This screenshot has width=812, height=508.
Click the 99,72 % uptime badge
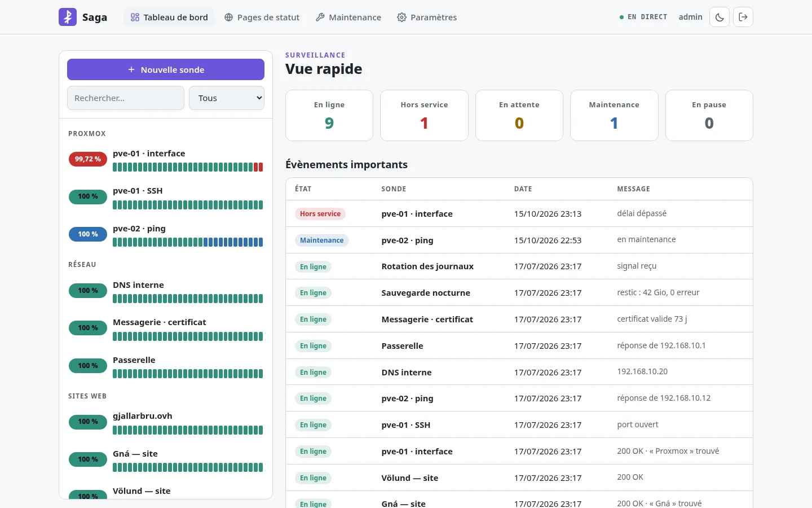click(88, 159)
